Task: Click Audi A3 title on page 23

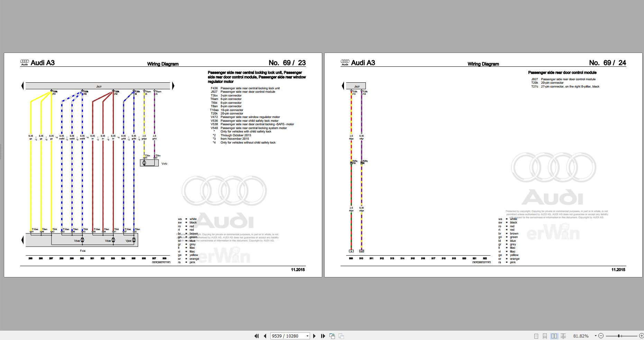Action: pyautogui.click(x=43, y=63)
